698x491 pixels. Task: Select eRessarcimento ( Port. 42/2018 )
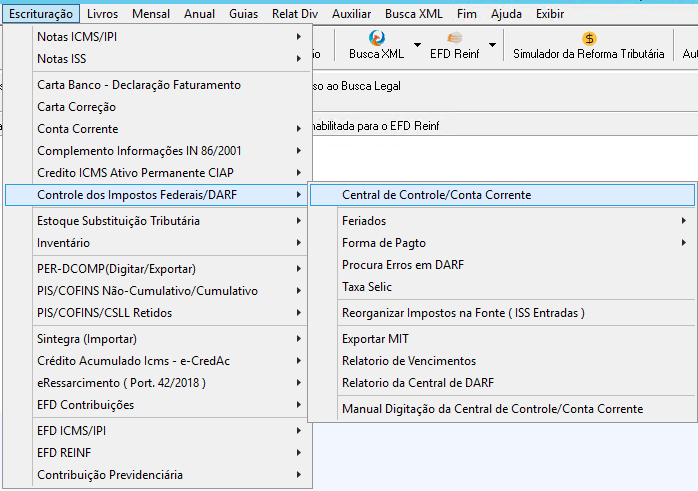tap(157, 382)
